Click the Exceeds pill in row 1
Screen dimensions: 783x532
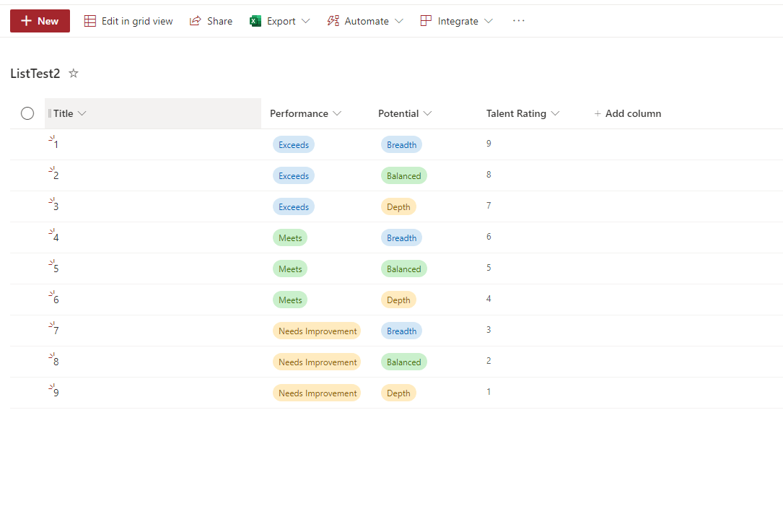coord(294,145)
